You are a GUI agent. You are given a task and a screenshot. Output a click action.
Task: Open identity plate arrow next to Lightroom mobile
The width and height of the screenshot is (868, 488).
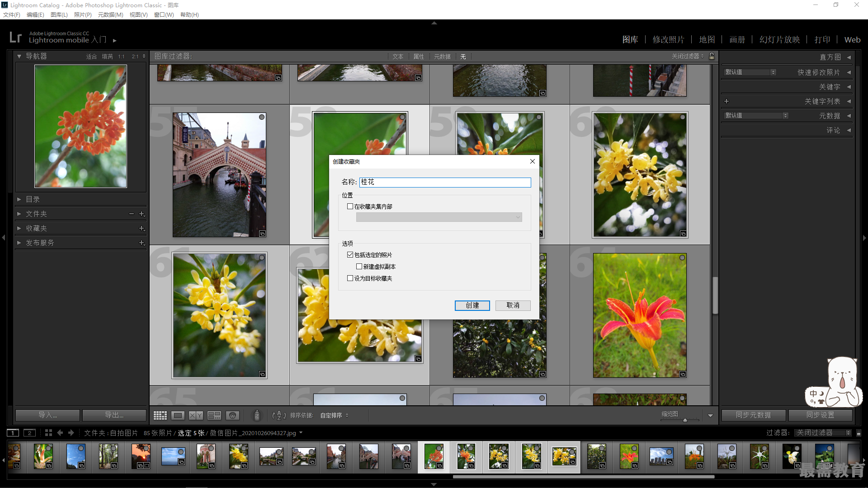[115, 41]
